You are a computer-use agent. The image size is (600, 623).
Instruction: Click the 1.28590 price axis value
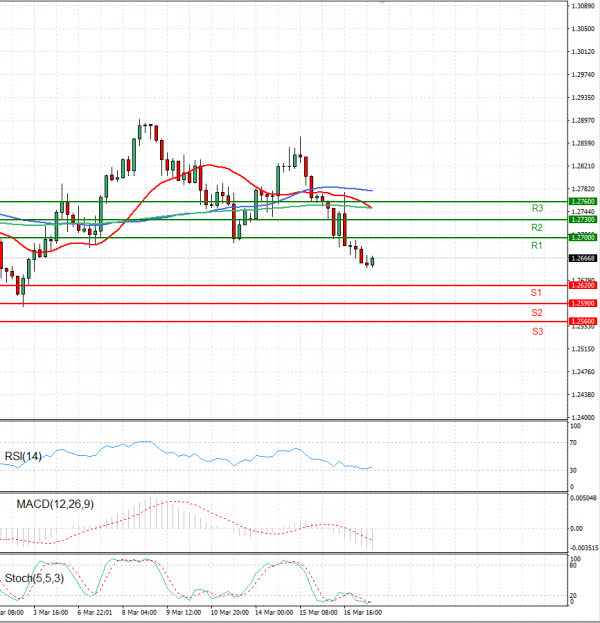coord(583,143)
